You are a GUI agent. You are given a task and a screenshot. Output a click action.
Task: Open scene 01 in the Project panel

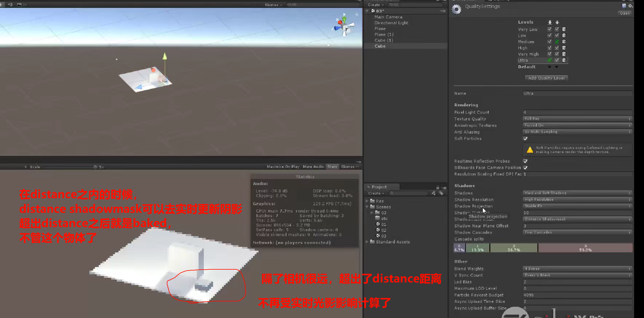click(383, 224)
